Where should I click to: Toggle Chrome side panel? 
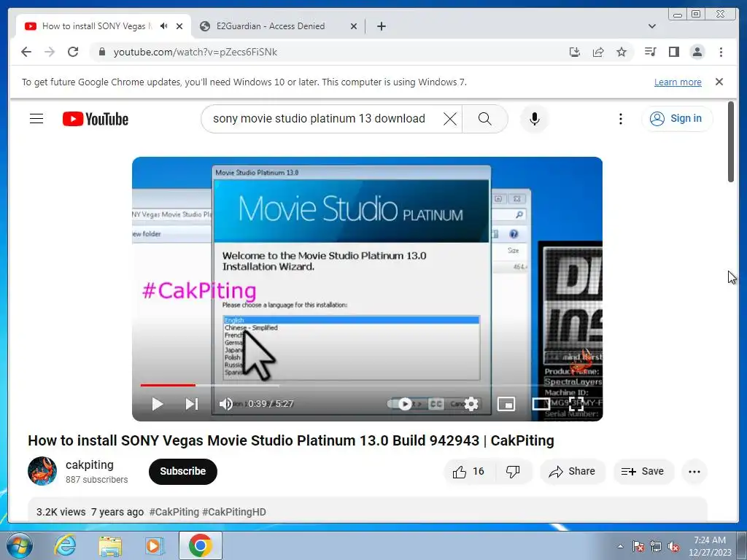coord(673,52)
